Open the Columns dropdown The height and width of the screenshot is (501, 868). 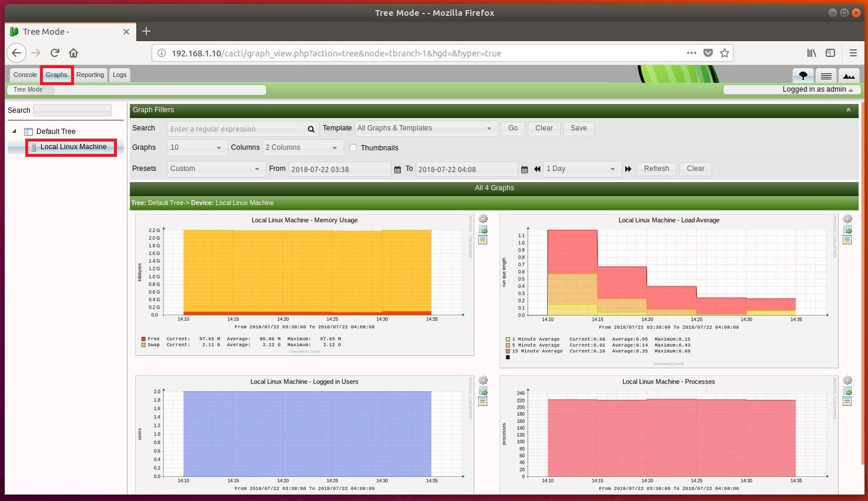pyautogui.click(x=302, y=147)
